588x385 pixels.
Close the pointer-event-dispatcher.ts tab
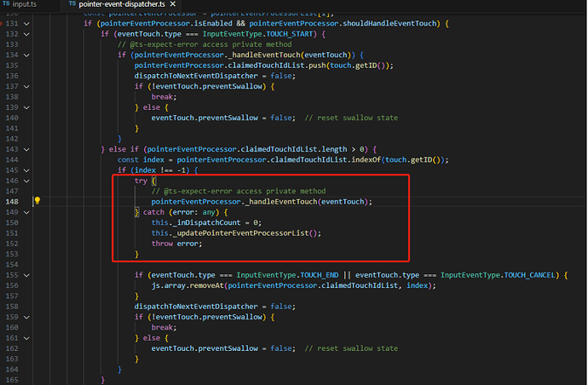[x=173, y=4]
